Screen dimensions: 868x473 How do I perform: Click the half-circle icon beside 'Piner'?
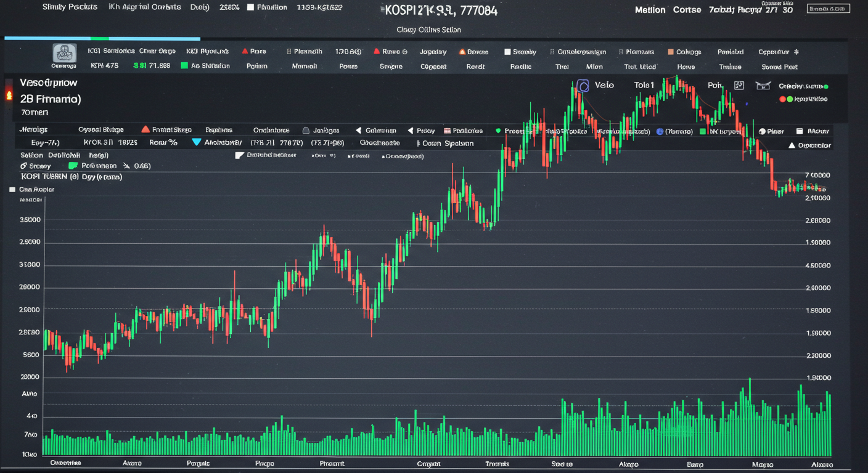click(x=762, y=131)
